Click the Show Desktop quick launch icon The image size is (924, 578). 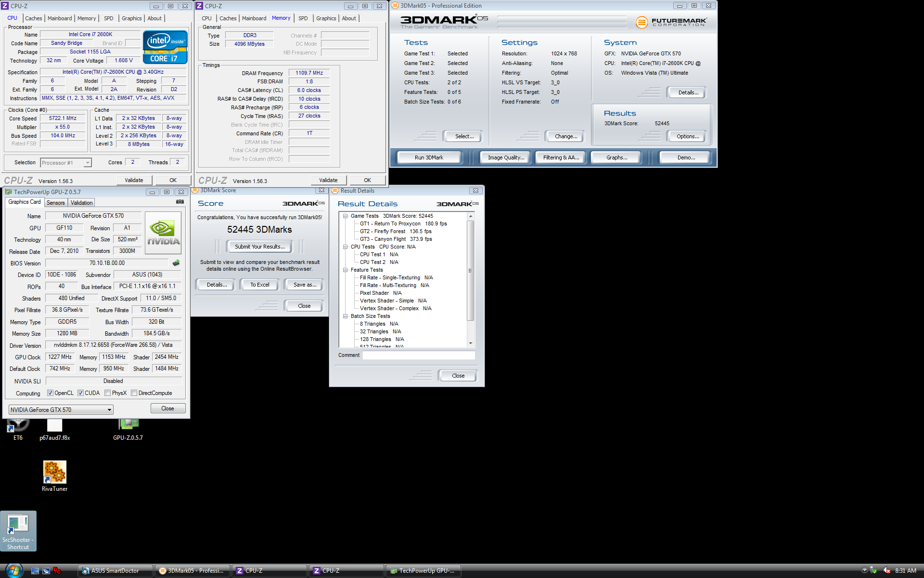click(35, 571)
